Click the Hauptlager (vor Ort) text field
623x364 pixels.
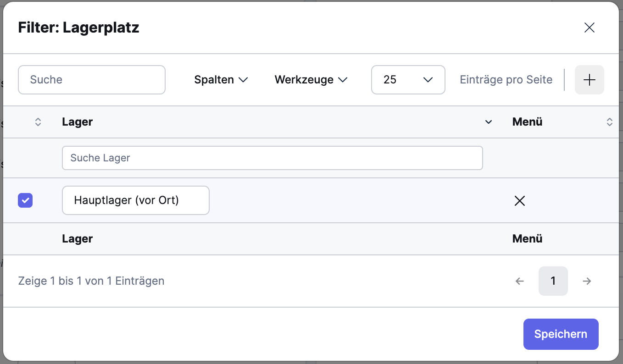[135, 200]
